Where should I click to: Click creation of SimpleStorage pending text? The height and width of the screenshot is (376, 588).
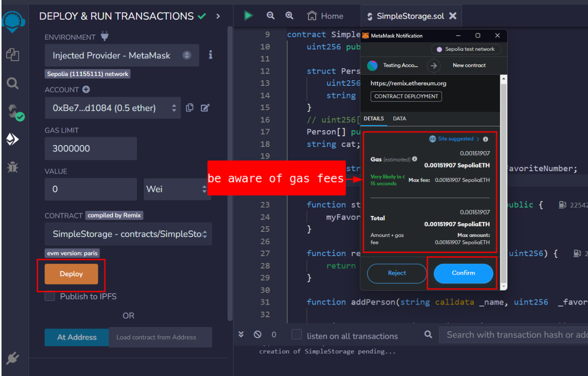click(x=327, y=351)
